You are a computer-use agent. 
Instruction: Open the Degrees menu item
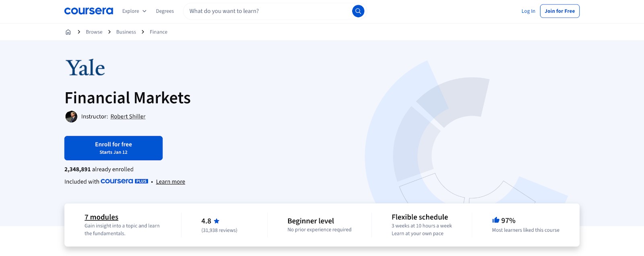[165, 11]
